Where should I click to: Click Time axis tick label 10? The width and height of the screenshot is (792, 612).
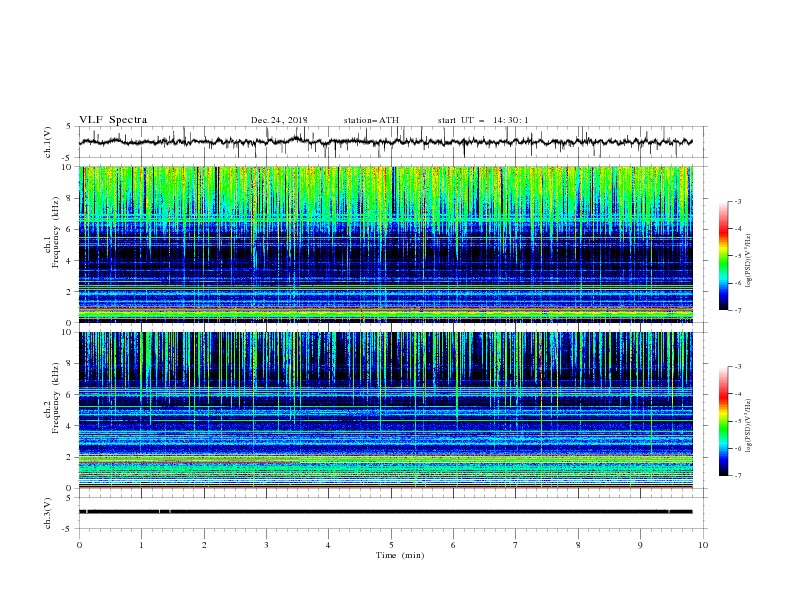[x=703, y=545]
